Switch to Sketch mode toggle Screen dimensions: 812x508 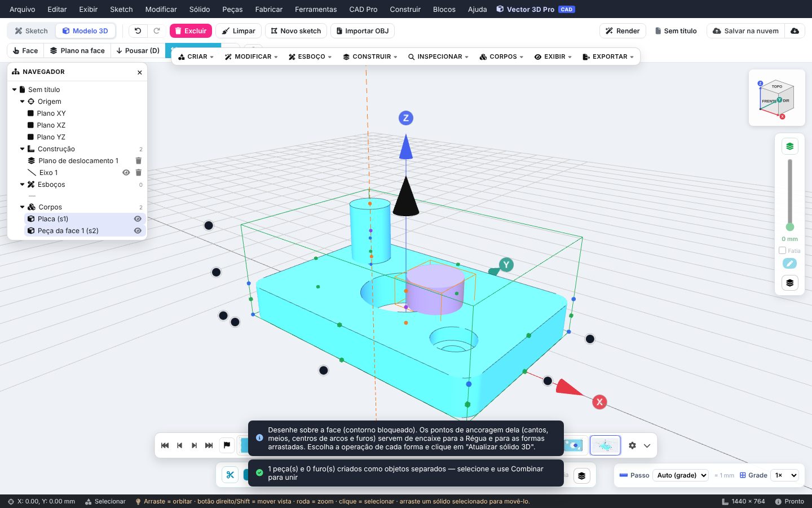32,31
